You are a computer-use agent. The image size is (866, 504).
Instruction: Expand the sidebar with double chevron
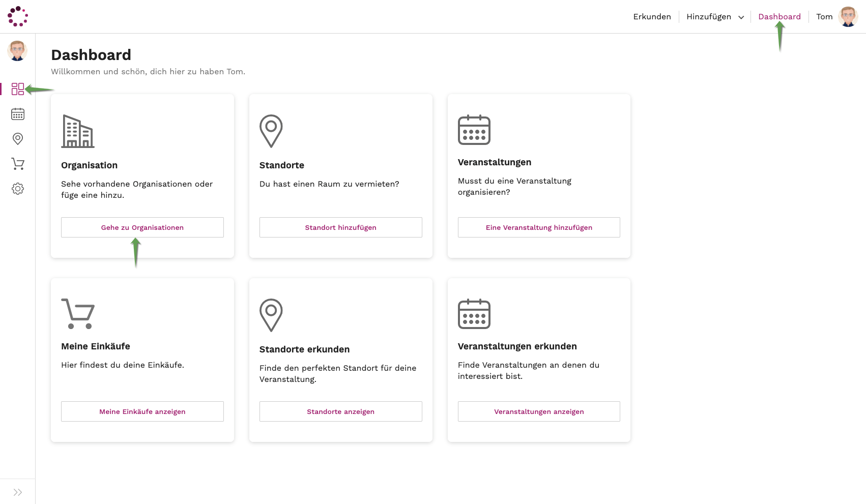coord(18,492)
